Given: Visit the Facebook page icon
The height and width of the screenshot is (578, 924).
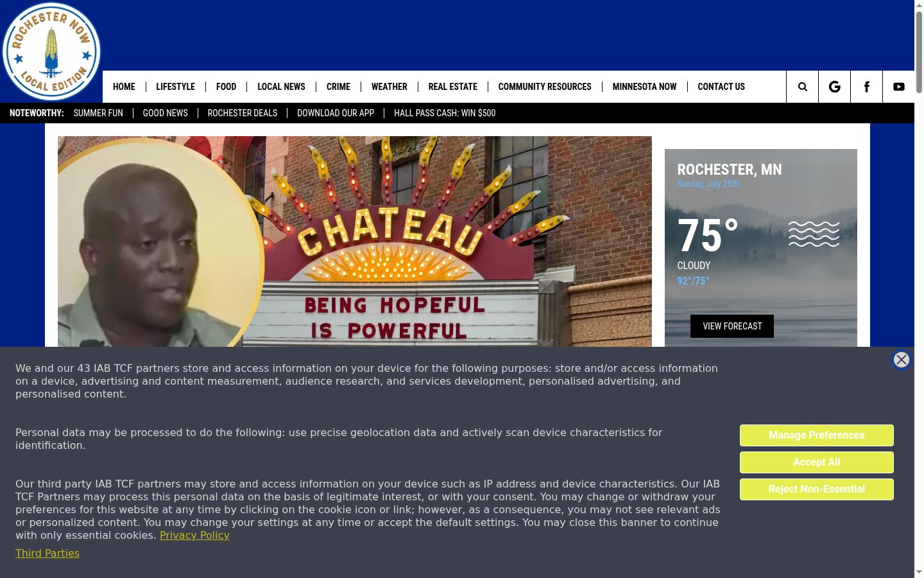Looking at the screenshot, I should [866, 87].
